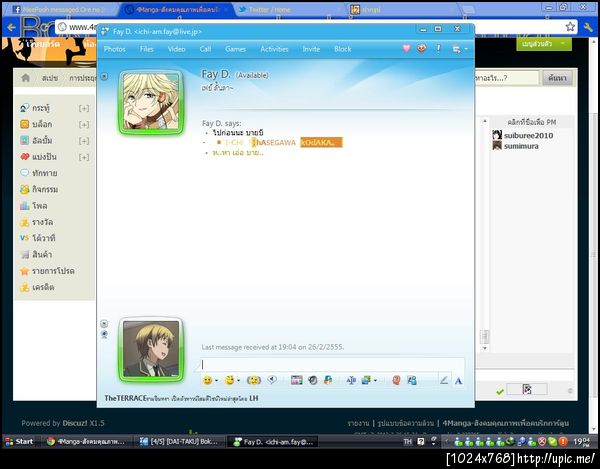Viewport: 600px width, 469px height.
Task: Open the backgrounds icon in chat toolbar
Action: pos(366,380)
